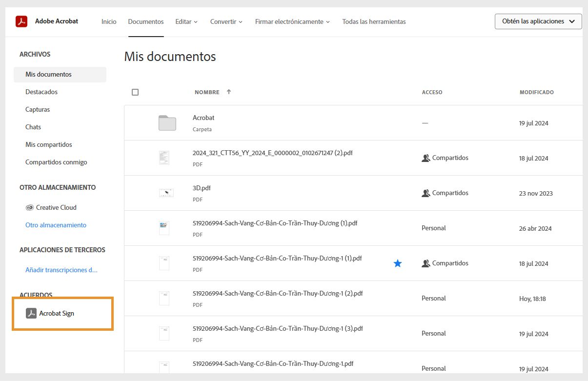The image size is (588, 381).
Task: Switch to the Inicio tab
Action: click(109, 21)
